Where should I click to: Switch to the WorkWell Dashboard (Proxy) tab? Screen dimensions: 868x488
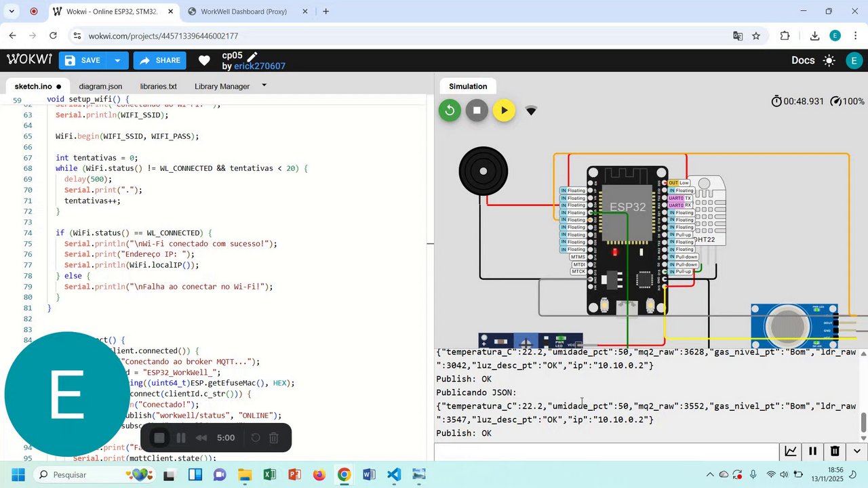click(244, 12)
